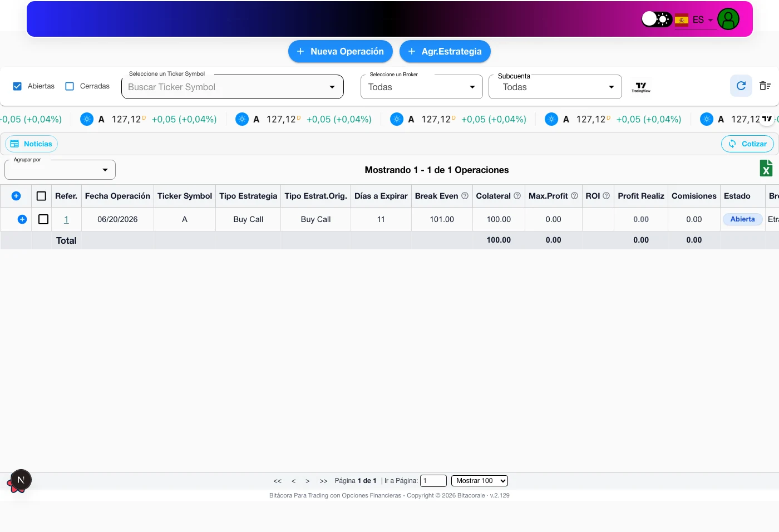The height and width of the screenshot is (532, 779).
Task: Click the blue plus icon in table header
Action: (16, 196)
